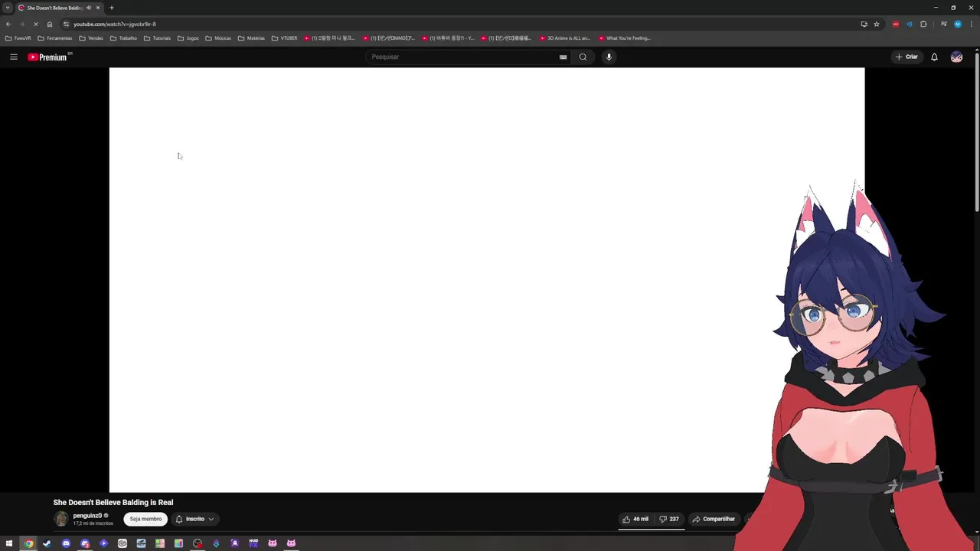
Task: Open the tab search dropdown arrow
Action: 8,8
